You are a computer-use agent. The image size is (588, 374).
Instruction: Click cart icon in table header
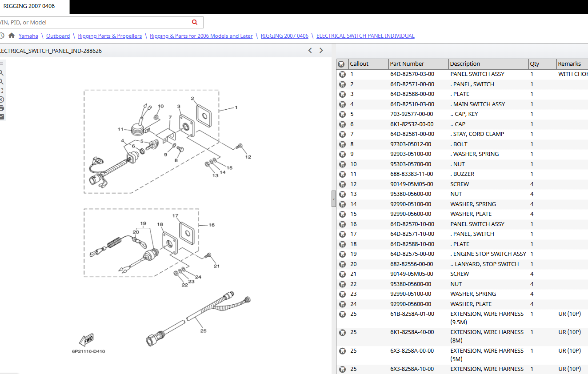[341, 64]
